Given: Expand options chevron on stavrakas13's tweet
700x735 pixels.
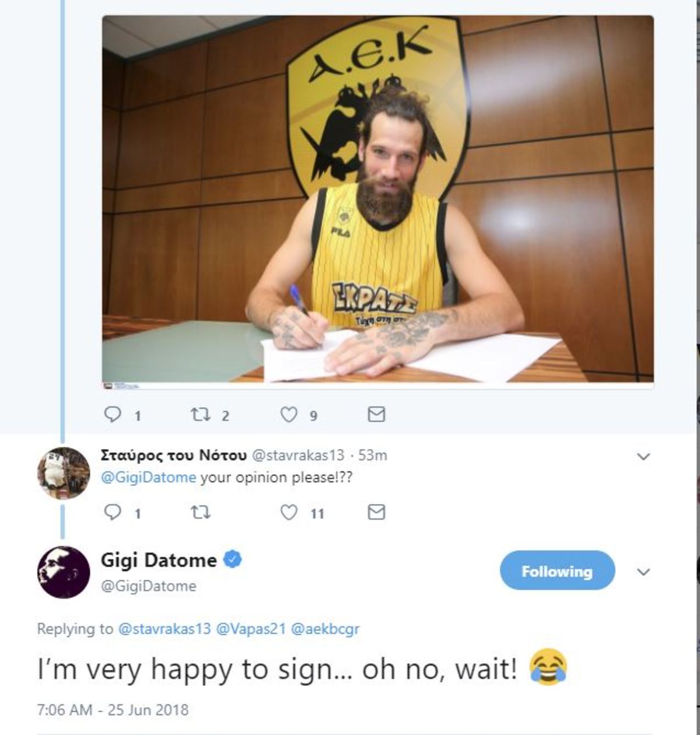Looking at the screenshot, I should (643, 456).
